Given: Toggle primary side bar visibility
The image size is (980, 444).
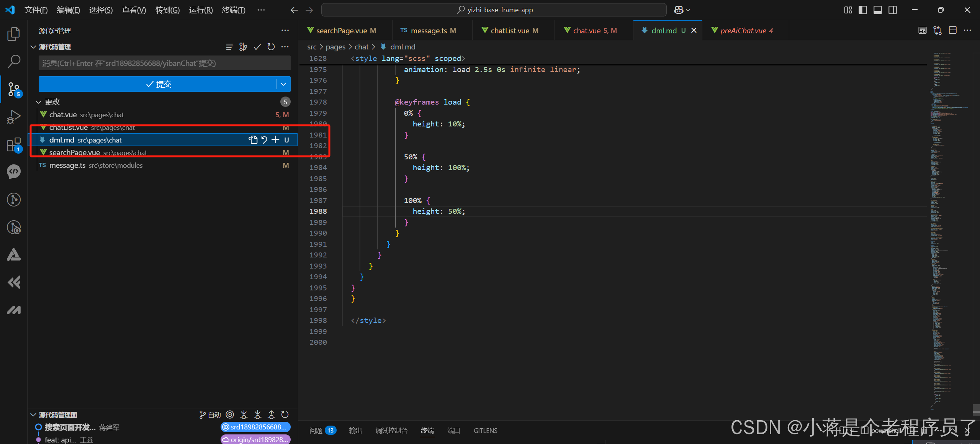Looking at the screenshot, I should [x=863, y=10].
